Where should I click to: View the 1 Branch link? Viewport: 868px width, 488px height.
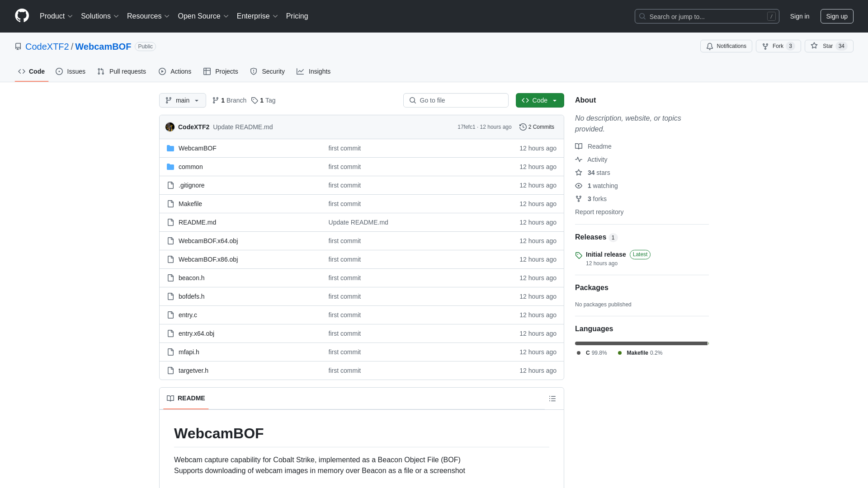pyautogui.click(x=229, y=100)
